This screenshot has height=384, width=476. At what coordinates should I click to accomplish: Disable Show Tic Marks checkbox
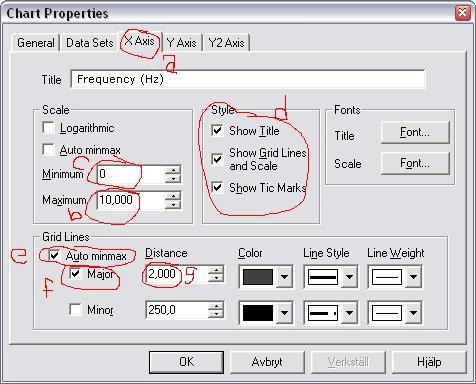click(x=217, y=188)
